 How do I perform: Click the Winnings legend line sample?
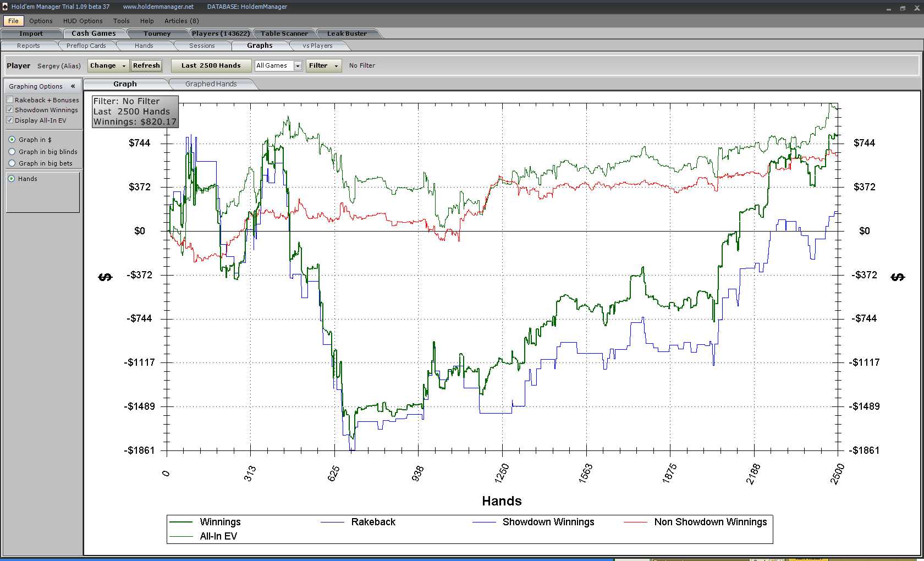tap(181, 522)
